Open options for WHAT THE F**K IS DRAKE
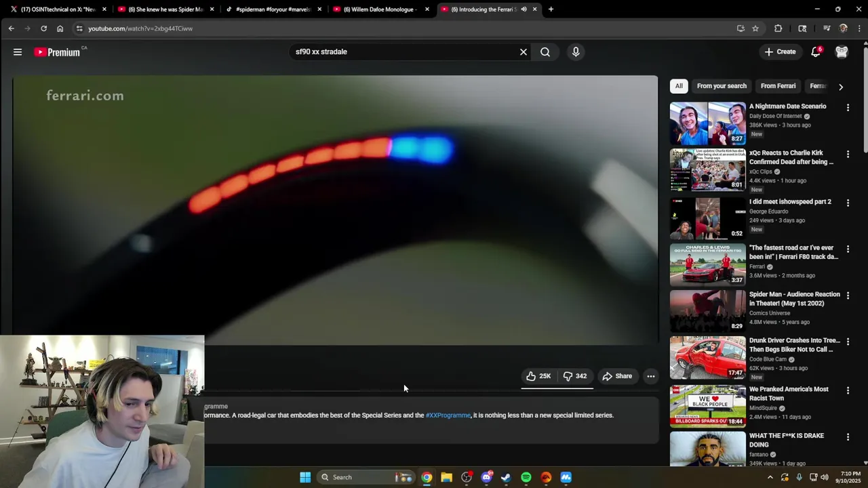Viewport: 868px width, 488px height. 848,438
